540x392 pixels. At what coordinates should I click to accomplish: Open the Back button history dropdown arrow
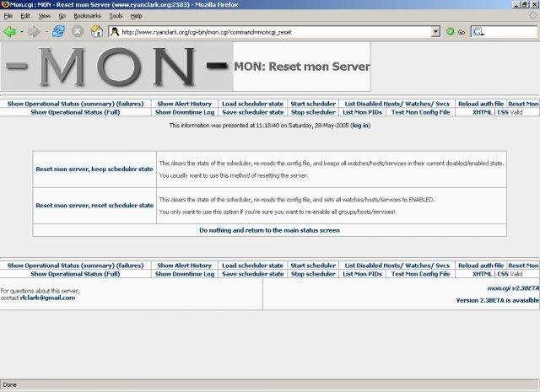(22, 32)
